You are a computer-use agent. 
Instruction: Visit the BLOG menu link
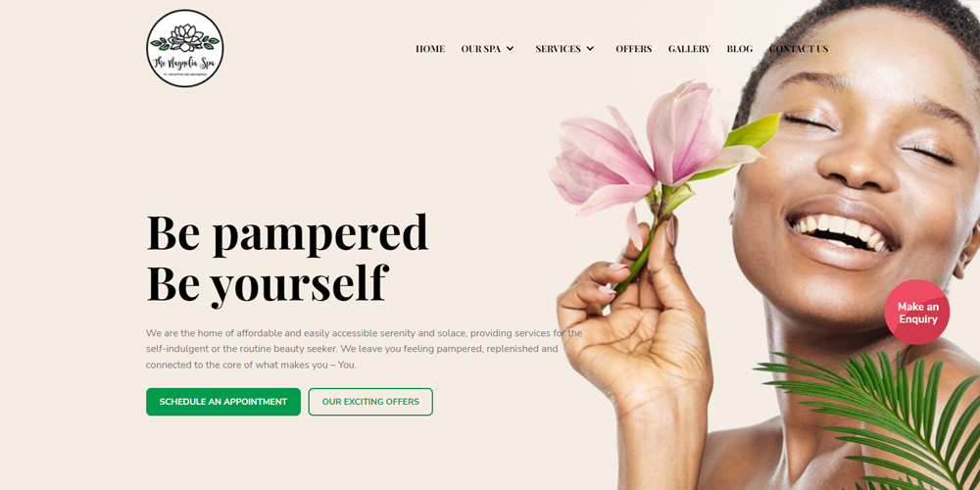[739, 49]
